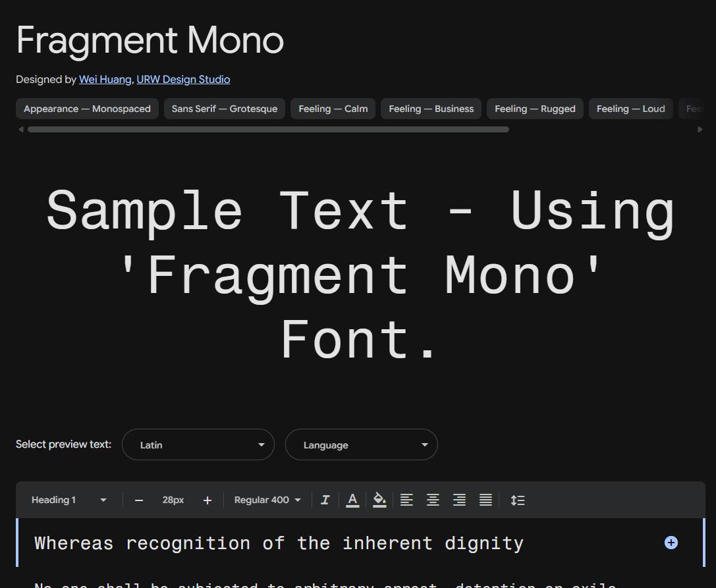Select the Feeling — Calm tag
716x588 pixels.
333,109
